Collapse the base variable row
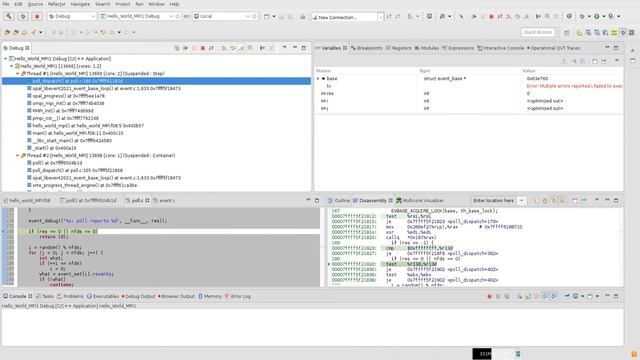The image size is (640, 360). coord(318,78)
